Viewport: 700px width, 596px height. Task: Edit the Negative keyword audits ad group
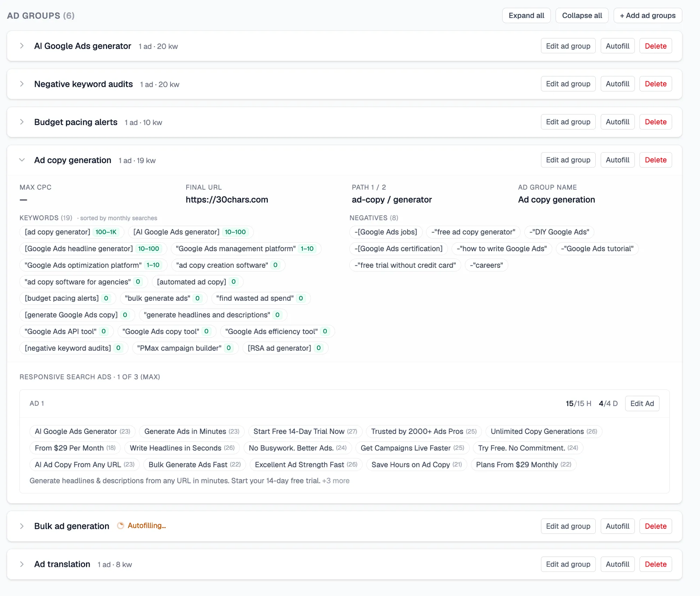pyautogui.click(x=568, y=84)
